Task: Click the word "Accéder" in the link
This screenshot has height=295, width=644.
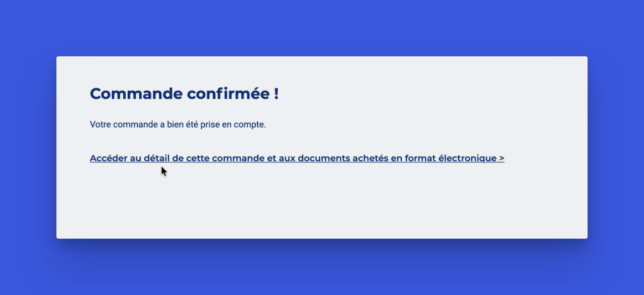Action: pyautogui.click(x=108, y=159)
